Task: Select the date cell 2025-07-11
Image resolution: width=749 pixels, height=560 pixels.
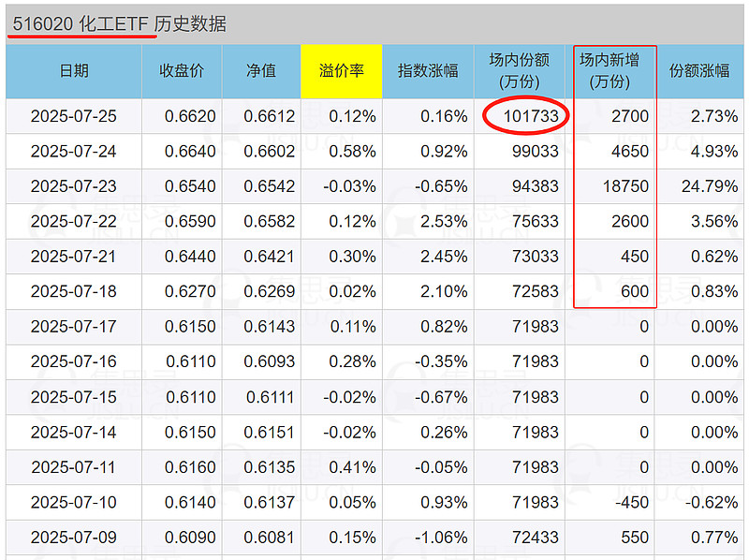Action: coord(74,467)
